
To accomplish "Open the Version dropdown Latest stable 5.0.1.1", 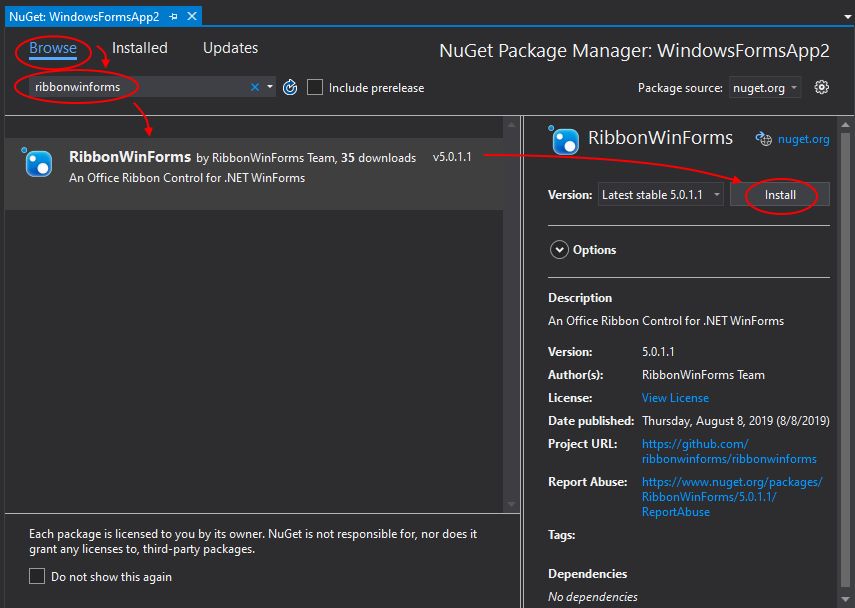I will tap(661, 195).
